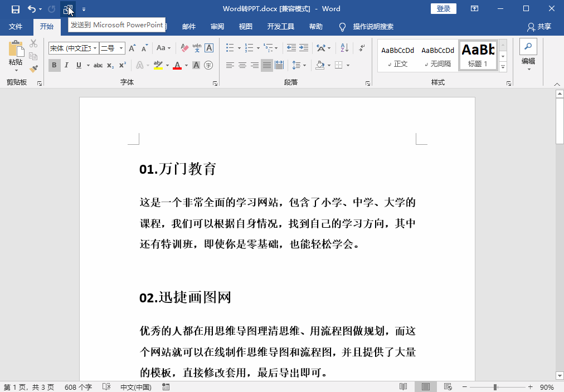Open the 开发工具 (Developer) tab
The width and height of the screenshot is (564, 392).
[x=281, y=27]
